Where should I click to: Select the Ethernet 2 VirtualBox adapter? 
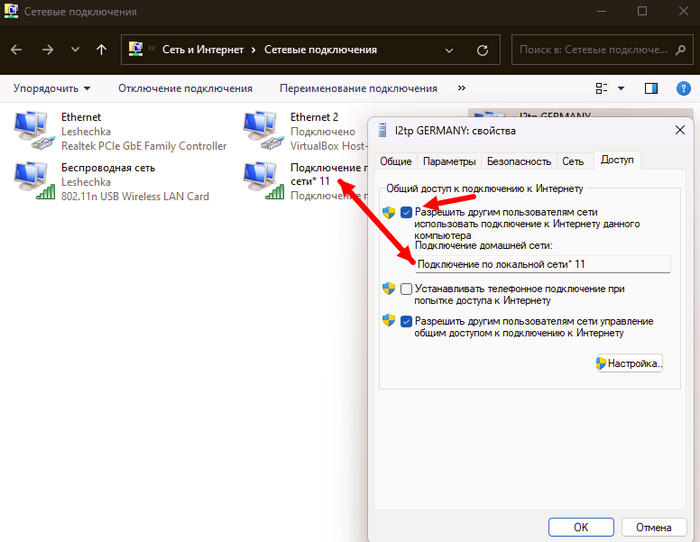coord(264,131)
